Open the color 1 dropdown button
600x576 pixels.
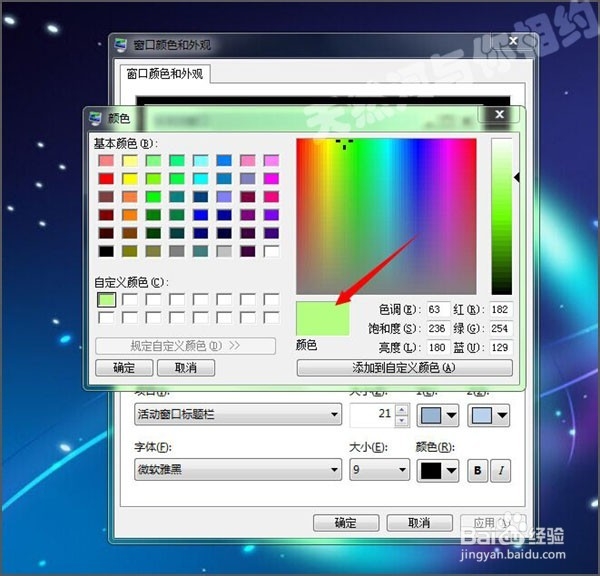pyautogui.click(x=438, y=415)
